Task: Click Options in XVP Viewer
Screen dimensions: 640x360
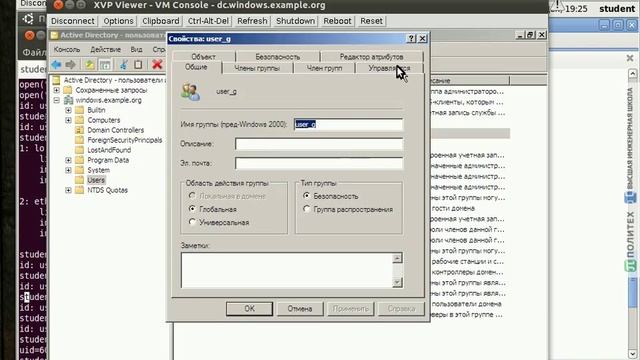Action: tap(118, 21)
